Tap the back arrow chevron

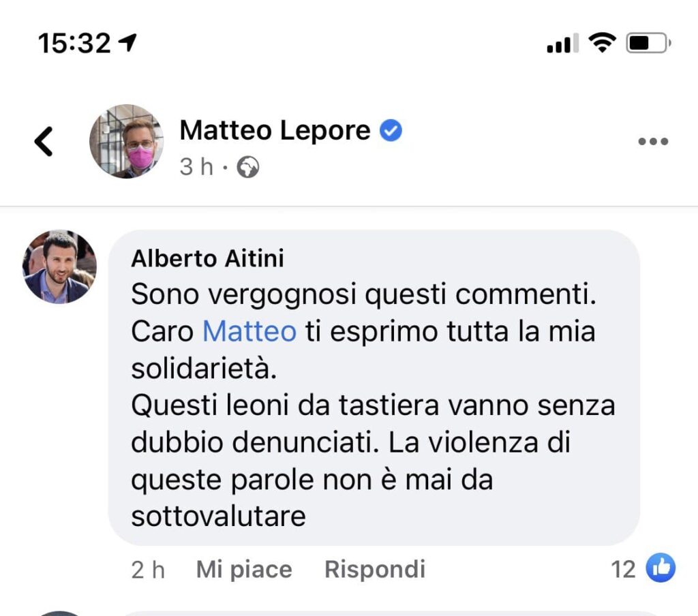point(44,142)
